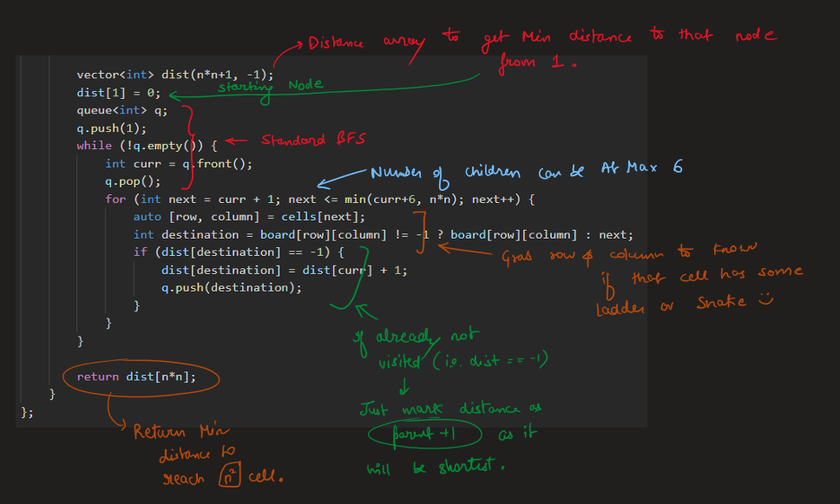Click the "q.push(destination);" statement
Screen dimensions: 840x504
[232, 287]
